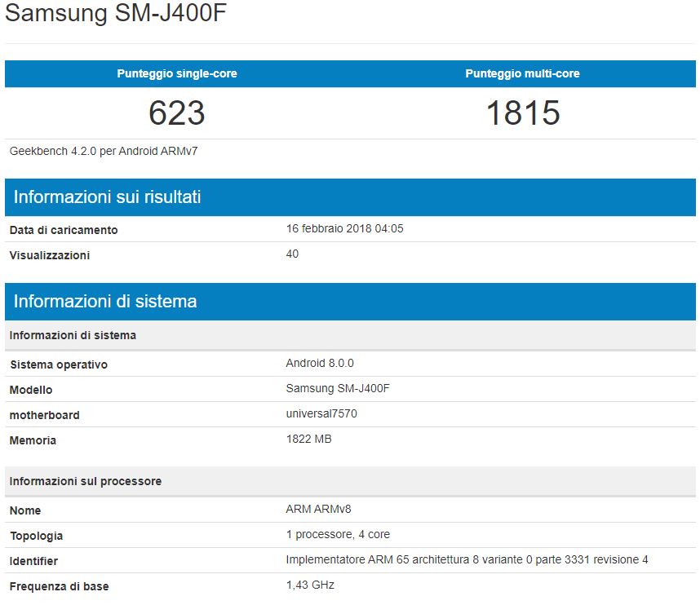Select the single-core score 623
The height and width of the screenshot is (614, 700).
pos(177,113)
